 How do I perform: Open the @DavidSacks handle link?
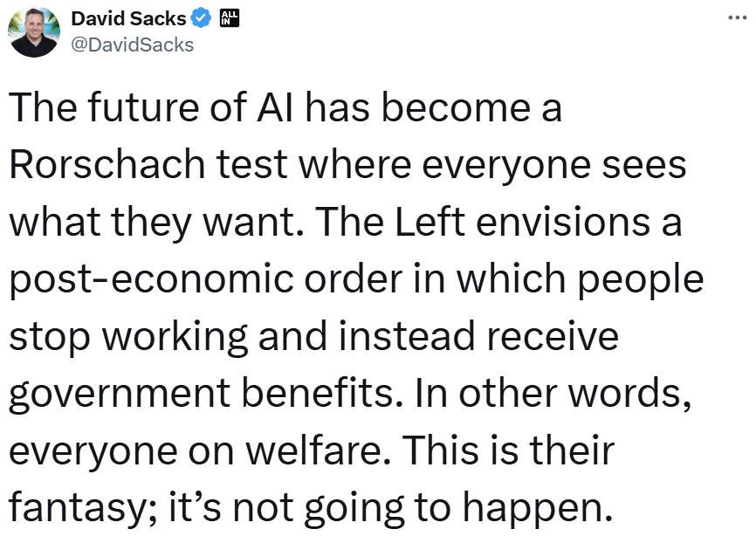tap(132, 45)
